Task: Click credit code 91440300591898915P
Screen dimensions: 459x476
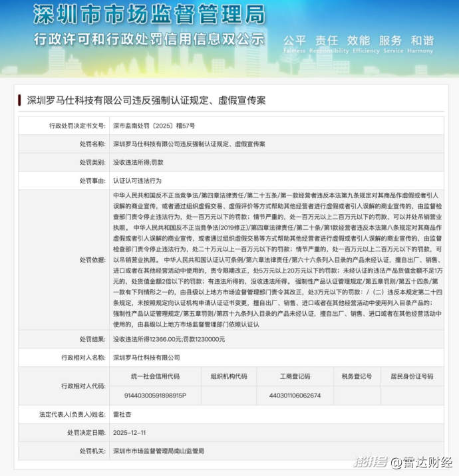Action: [156, 395]
